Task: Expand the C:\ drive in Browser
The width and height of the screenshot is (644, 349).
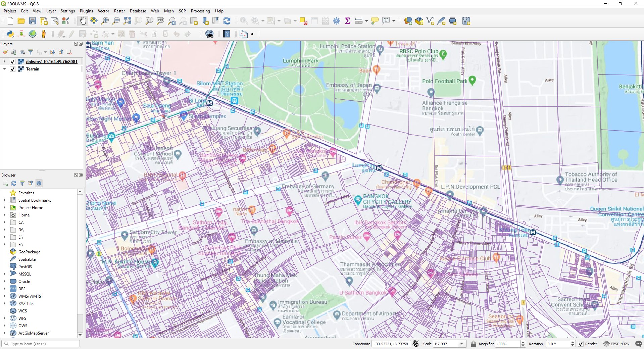Action: (4, 222)
